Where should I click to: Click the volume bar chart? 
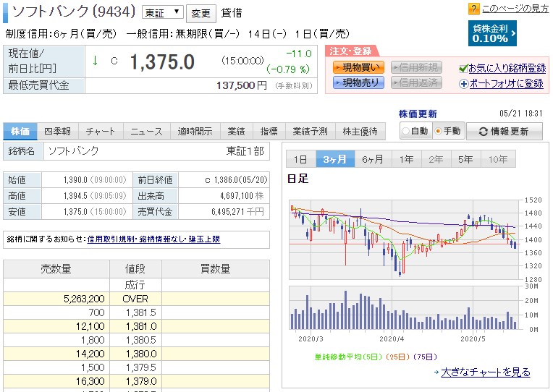pos(405,308)
